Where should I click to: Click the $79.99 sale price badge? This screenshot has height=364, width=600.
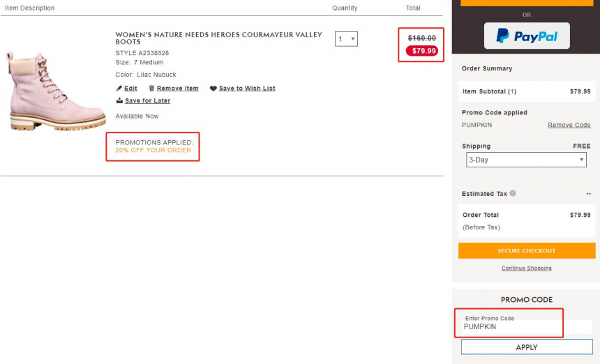point(422,51)
